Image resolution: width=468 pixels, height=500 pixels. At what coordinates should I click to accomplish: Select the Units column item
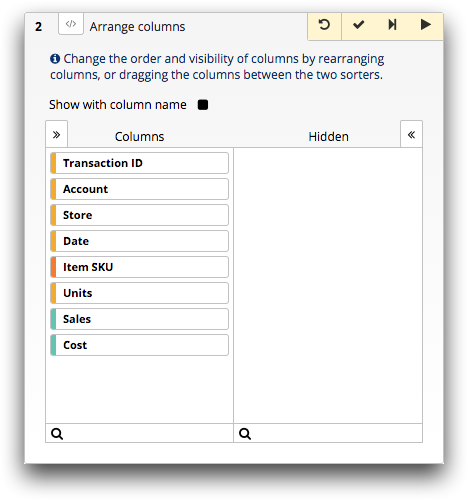(139, 293)
